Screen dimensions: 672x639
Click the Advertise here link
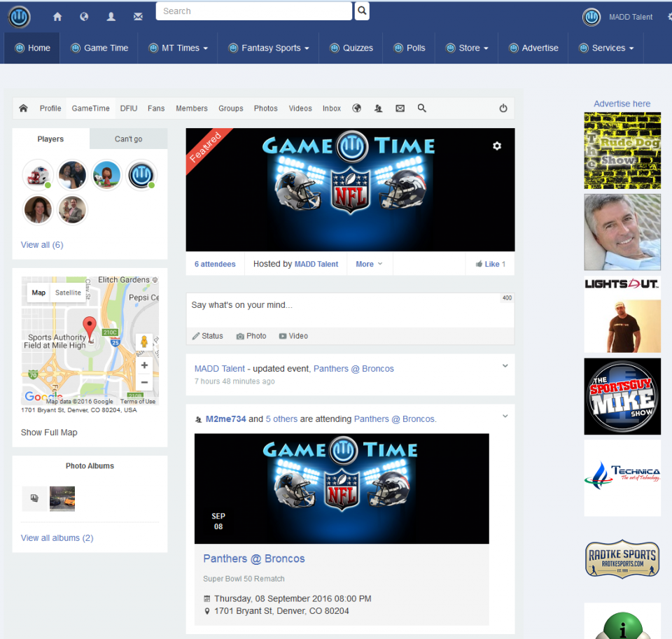[622, 104]
